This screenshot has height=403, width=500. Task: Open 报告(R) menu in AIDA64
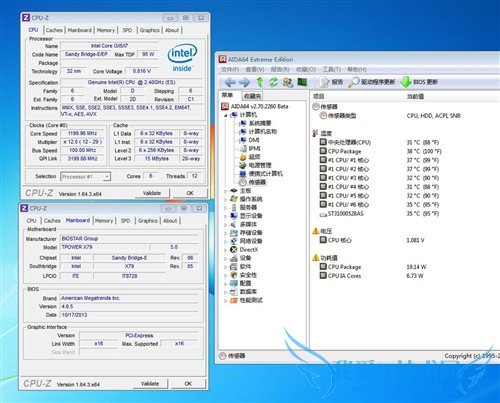pos(280,69)
